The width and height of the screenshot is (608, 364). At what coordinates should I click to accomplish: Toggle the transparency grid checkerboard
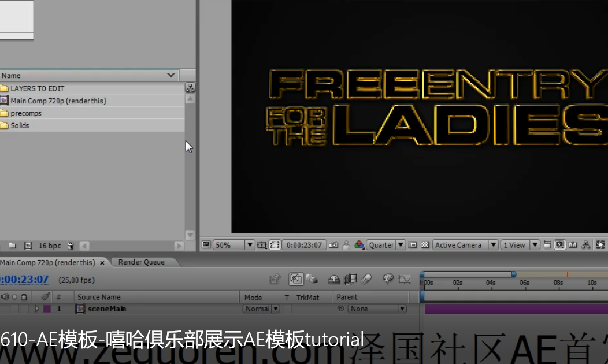tap(425, 245)
